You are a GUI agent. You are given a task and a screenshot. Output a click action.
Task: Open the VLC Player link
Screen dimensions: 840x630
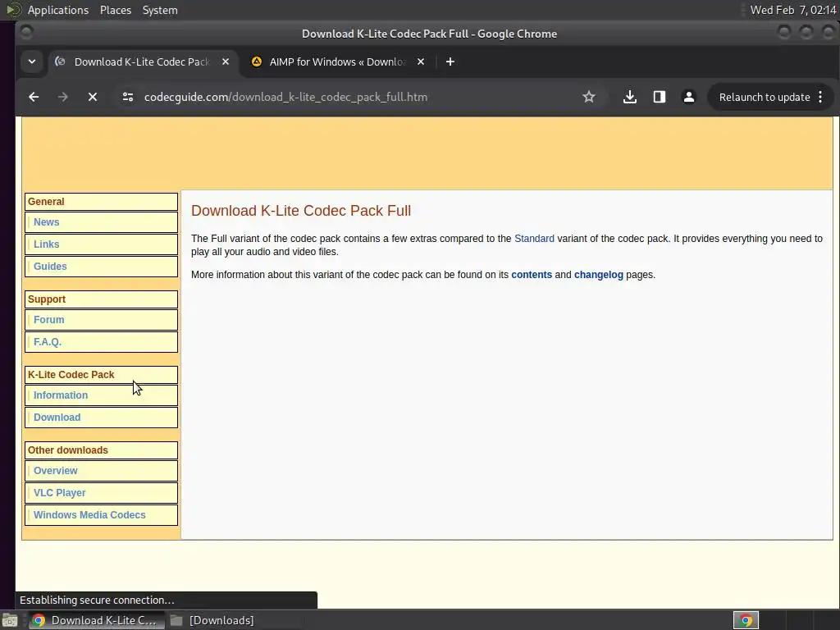(59, 493)
